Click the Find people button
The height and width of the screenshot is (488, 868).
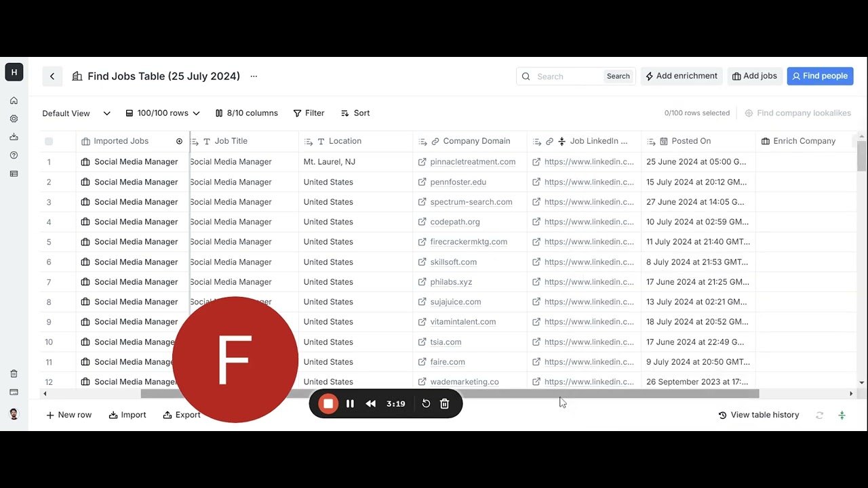(x=820, y=76)
